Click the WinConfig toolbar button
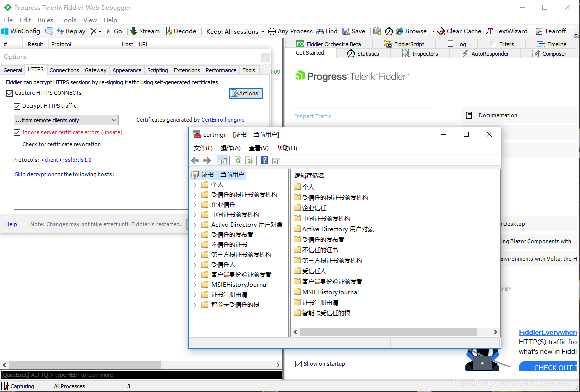The image size is (580, 392). coord(21,31)
